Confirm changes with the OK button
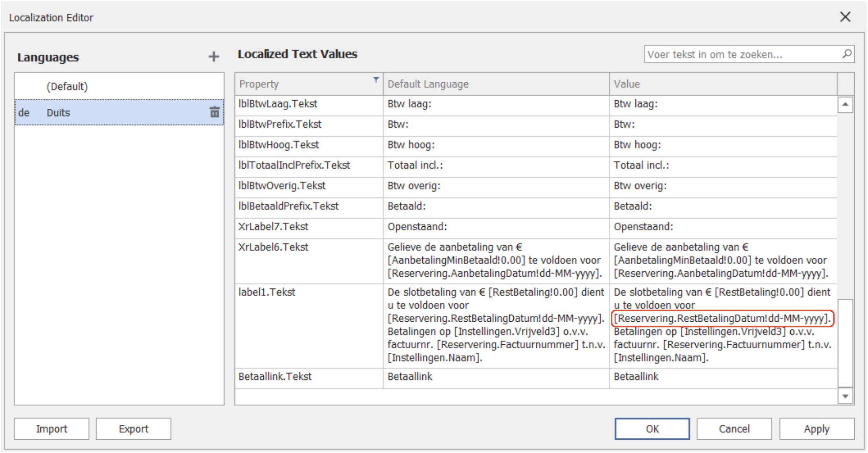 point(652,429)
